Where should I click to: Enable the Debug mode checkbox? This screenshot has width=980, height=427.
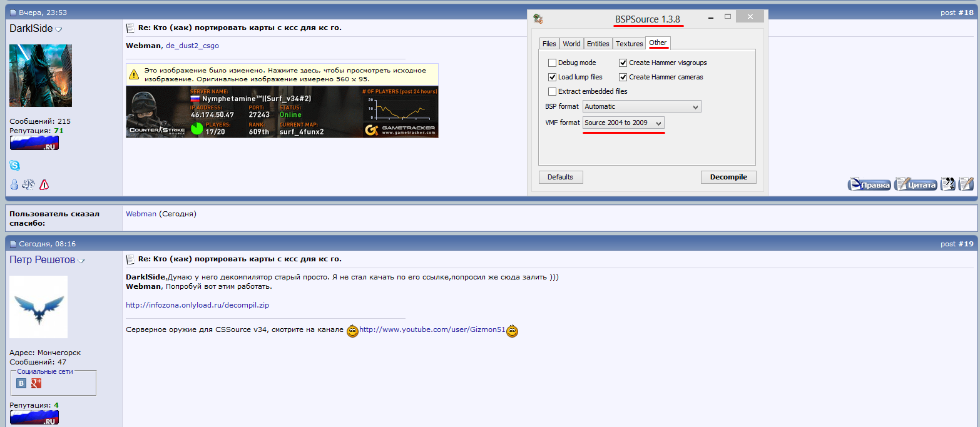coord(552,63)
